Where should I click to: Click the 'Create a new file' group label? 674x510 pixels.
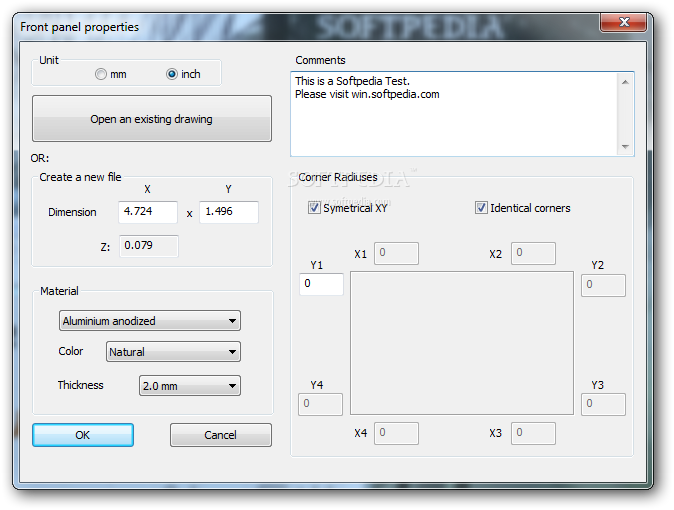tap(80, 177)
